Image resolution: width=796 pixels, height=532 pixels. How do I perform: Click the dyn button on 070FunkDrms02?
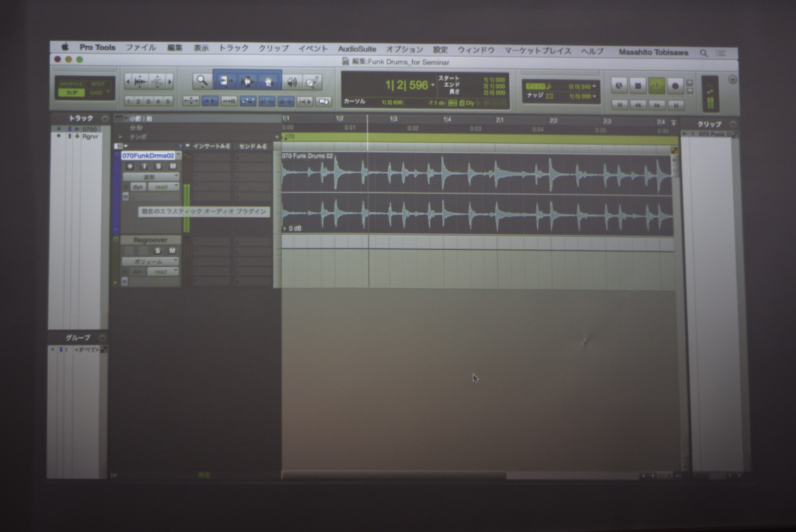click(138, 187)
